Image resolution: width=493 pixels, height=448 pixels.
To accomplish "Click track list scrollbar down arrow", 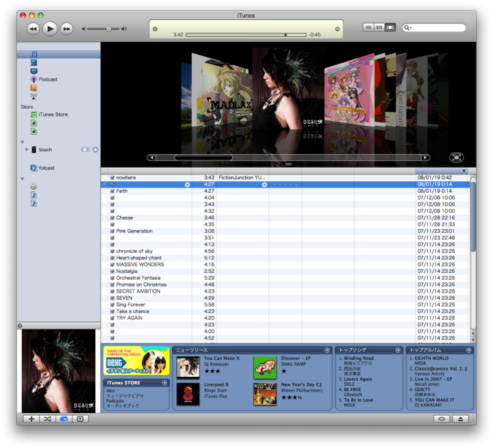I will (x=473, y=340).
